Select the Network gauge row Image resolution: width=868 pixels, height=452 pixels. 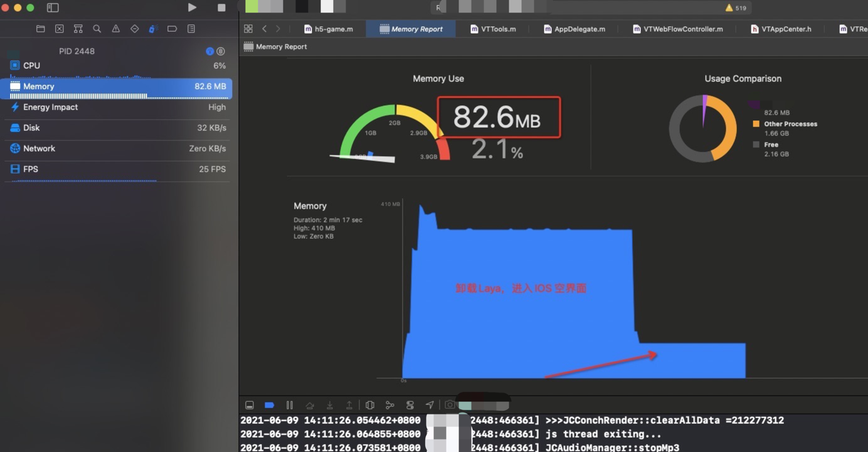[118, 149]
